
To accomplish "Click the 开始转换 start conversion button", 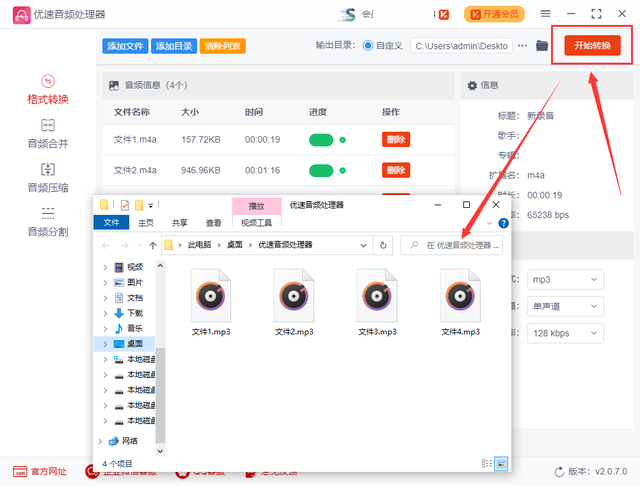I will [592, 45].
